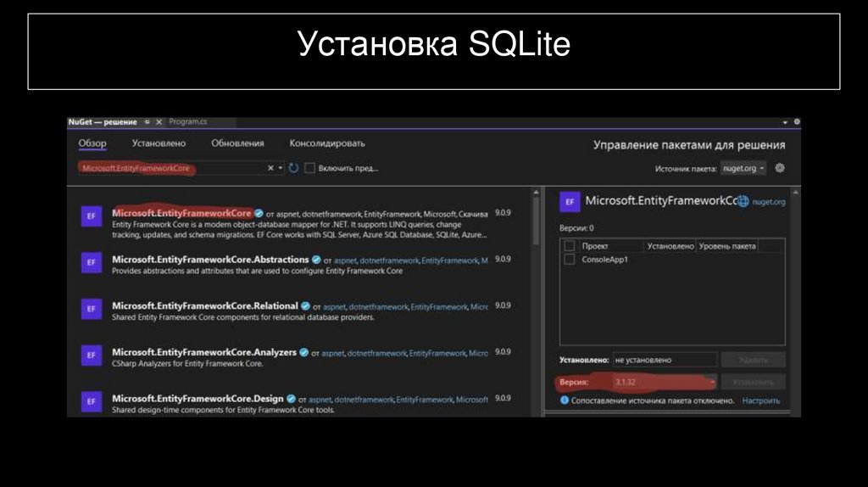Open tab list dropdown arrow at top right

tap(785, 122)
